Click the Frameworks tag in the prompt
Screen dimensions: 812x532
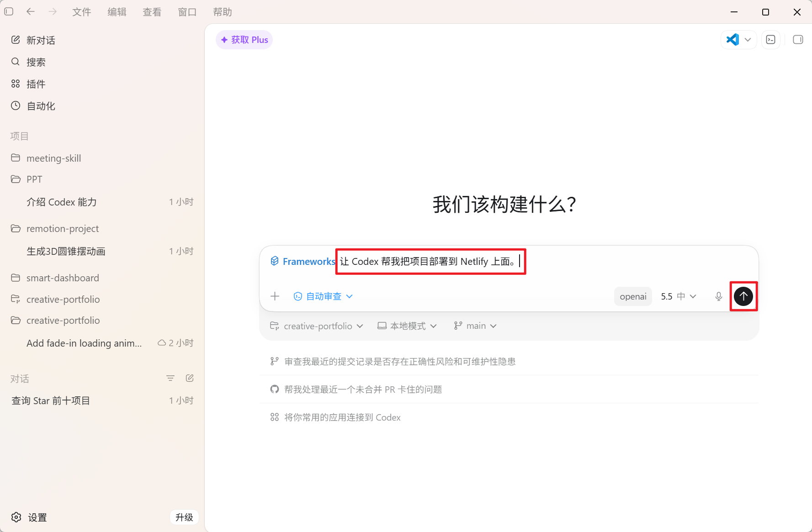(x=303, y=261)
